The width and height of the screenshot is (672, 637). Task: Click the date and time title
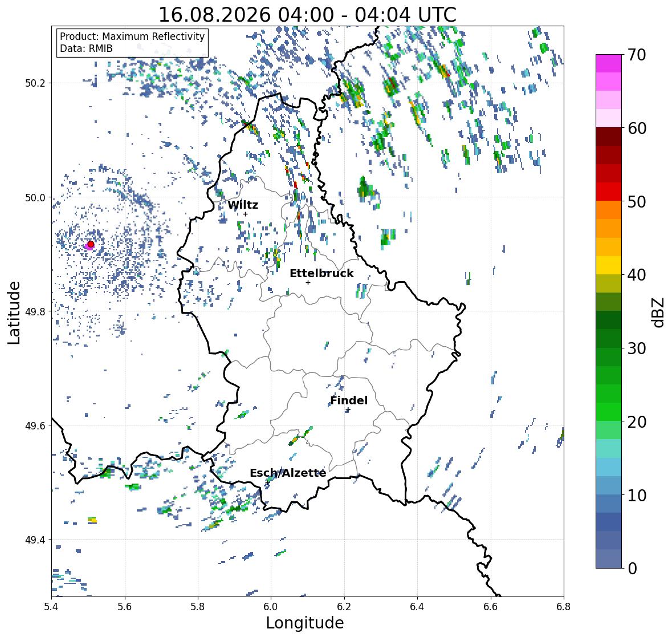307,15
